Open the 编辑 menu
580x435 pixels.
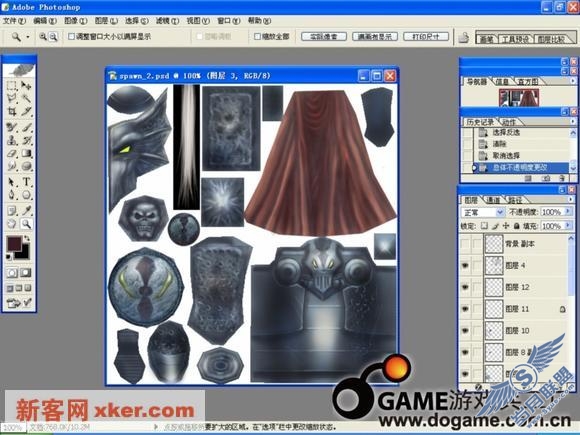click(45, 21)
